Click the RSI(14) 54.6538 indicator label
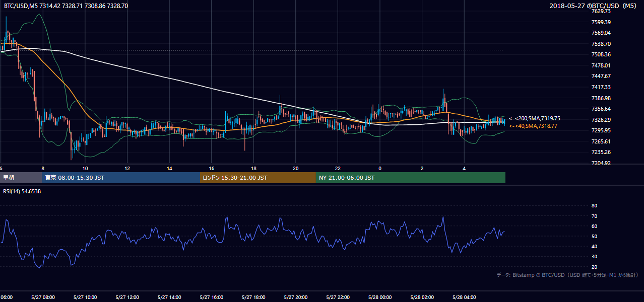This screenshot has height=302, width=644. tap(22, 191)
